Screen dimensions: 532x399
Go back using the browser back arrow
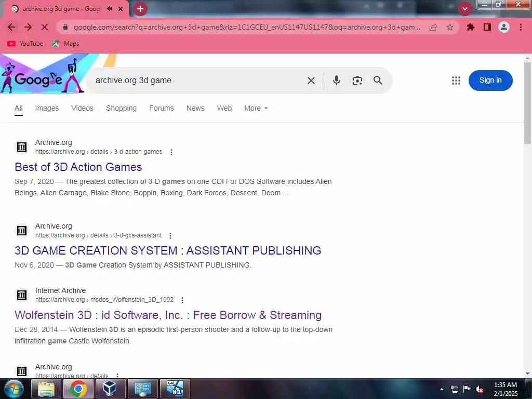coord(11,27)
